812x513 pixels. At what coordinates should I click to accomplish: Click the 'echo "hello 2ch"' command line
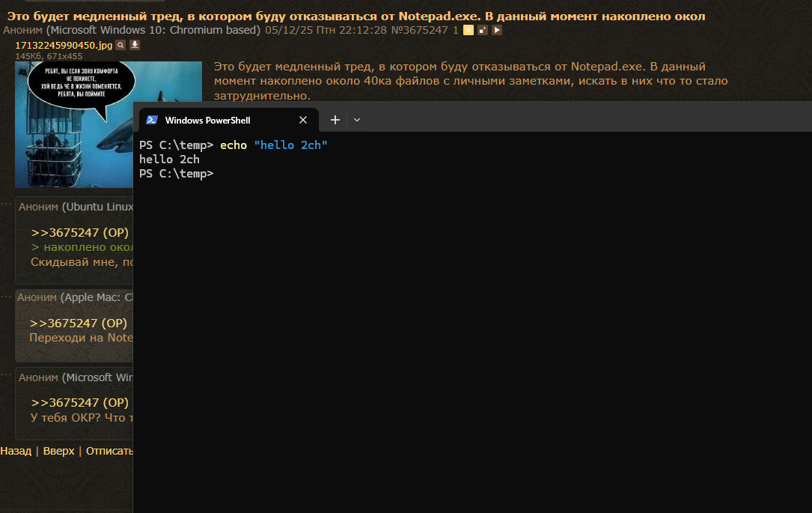point(274,145)
